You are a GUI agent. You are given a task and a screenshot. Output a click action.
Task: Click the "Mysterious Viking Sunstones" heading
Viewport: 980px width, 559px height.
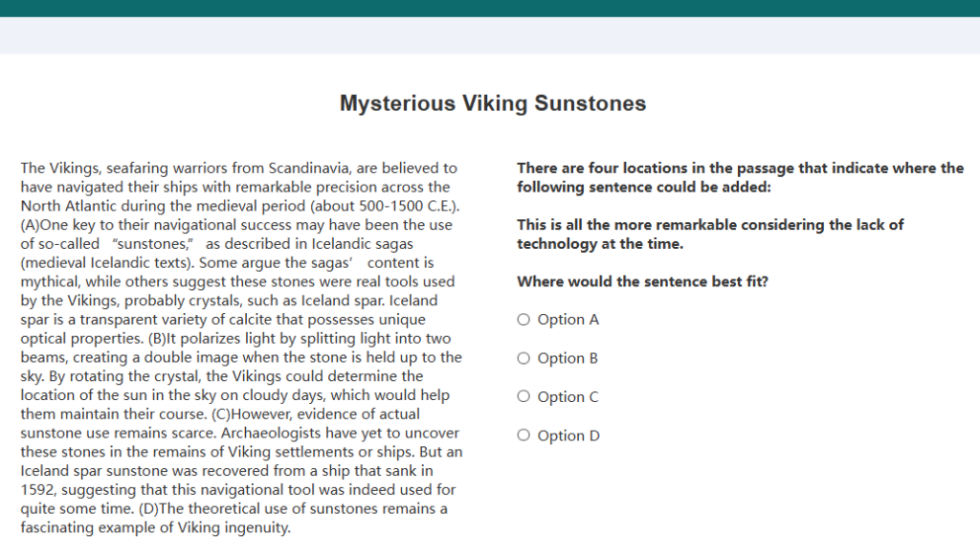click(x=493, y=103)
